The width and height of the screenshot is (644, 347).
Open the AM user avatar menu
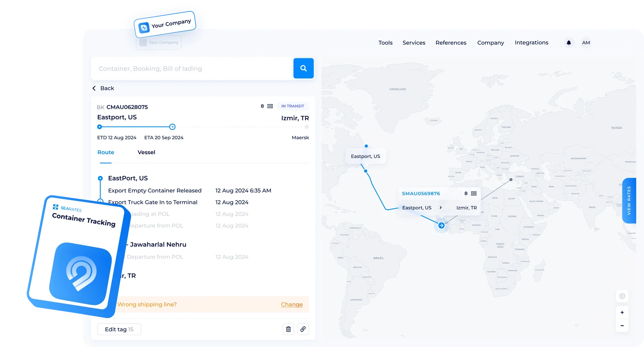pos(586,43)
